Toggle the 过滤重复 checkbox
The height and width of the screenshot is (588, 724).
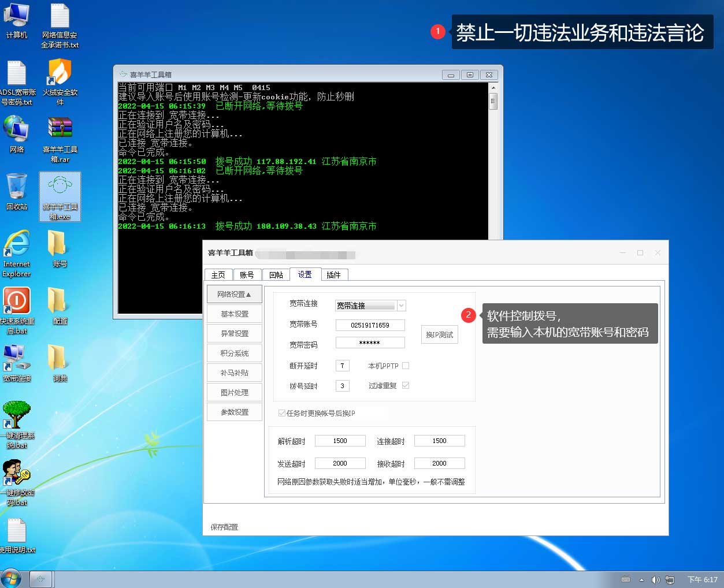click(x=406, y=385)
